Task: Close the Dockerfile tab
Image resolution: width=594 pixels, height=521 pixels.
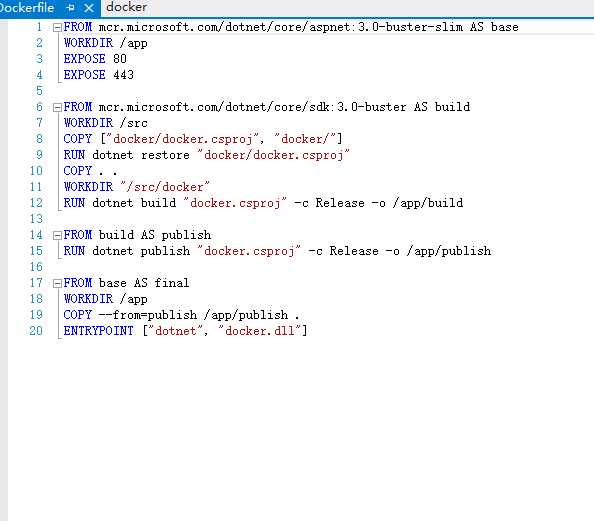Action: click(x=89, y=8)
